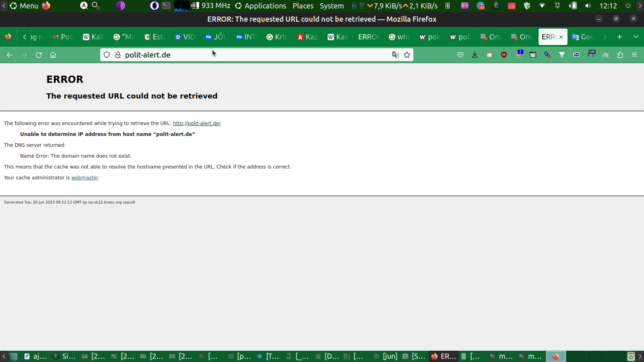Close the active ERROR tab
This screenshot has height=362, width=644.
click(561, 37)
